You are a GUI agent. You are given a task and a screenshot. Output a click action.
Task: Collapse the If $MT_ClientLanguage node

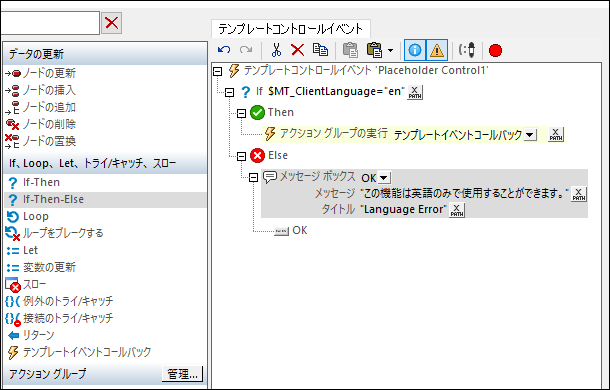[230, 92]
